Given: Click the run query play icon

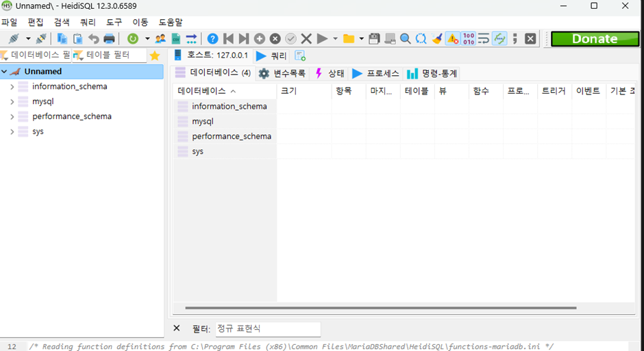Looking at the screenshot, I should [323, 38].
